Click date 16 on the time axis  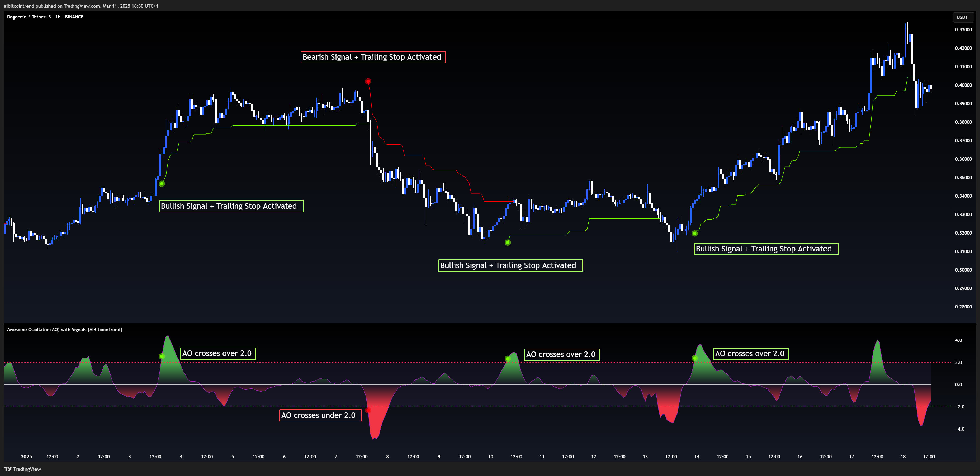(x=800, y=457)
